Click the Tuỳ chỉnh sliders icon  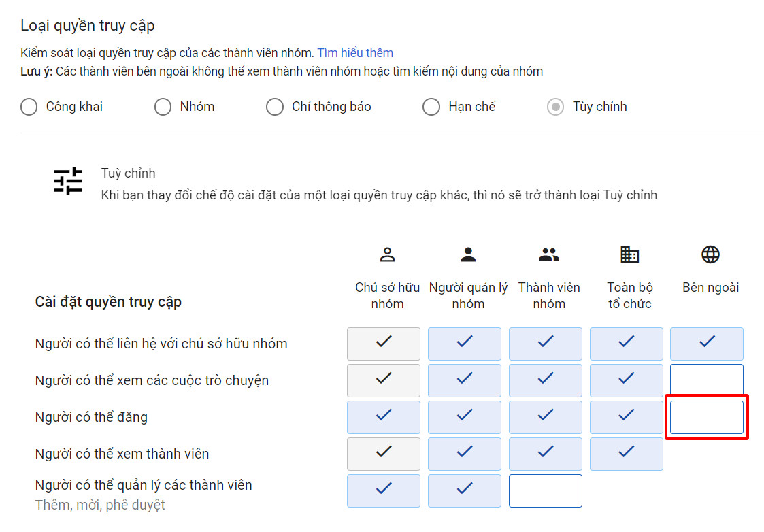(67, 181)
